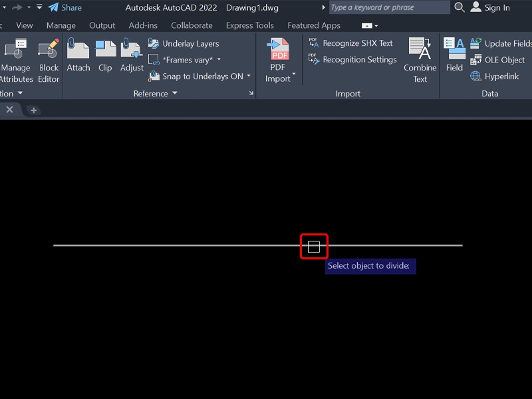Image resolution: width=532 pixels, height=399 pixels.
Task: Click the Share paper plane icon
Action: tap(53, 7)
